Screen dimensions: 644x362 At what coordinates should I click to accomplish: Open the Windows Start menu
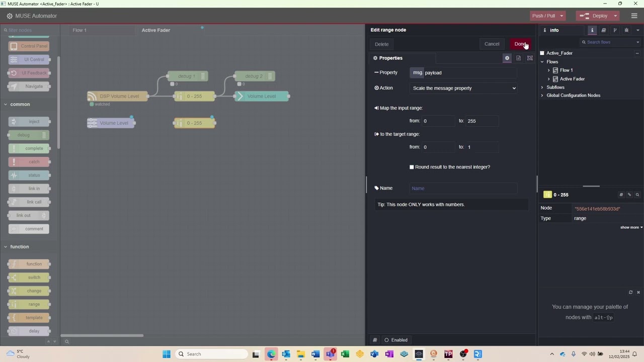pyautogui.click(x=167, y=354)
